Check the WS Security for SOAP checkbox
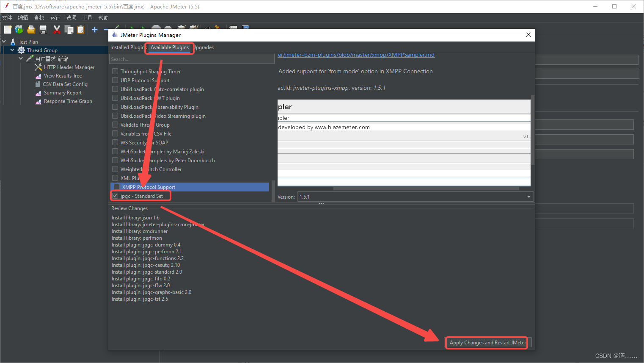The height and width of the screenshot is (363, 644). (115, 142)
